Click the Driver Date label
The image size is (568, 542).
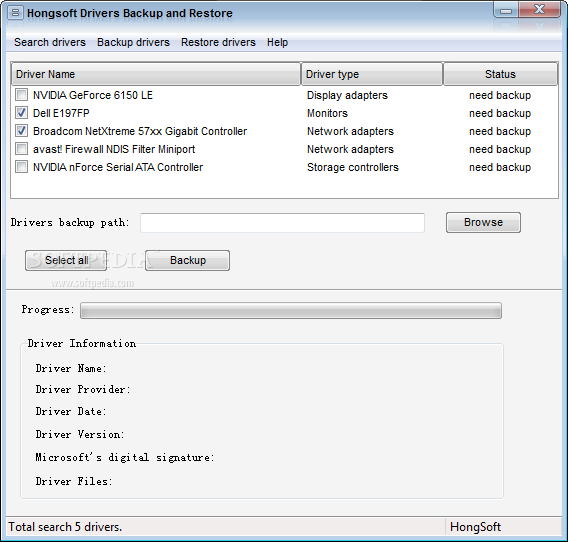pos(71,412)
